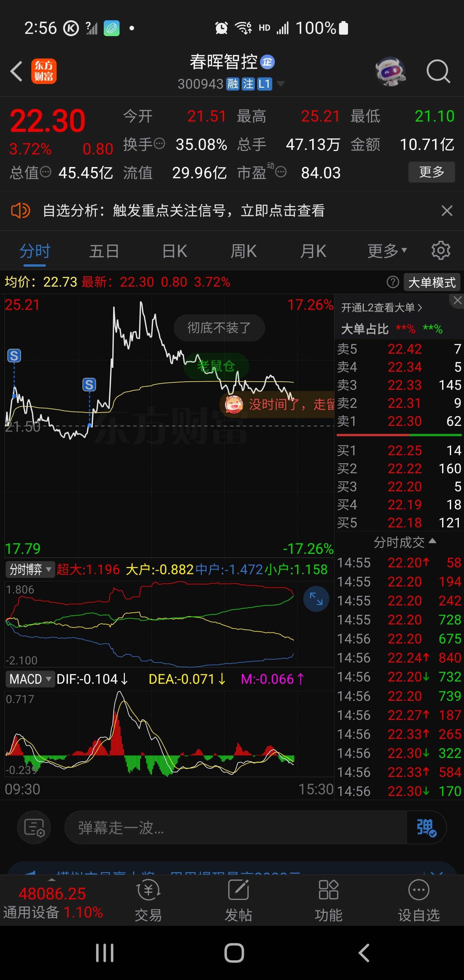Expand chart to fullscreen with arrows icon
464x980 pixels.
click(316, 598)
